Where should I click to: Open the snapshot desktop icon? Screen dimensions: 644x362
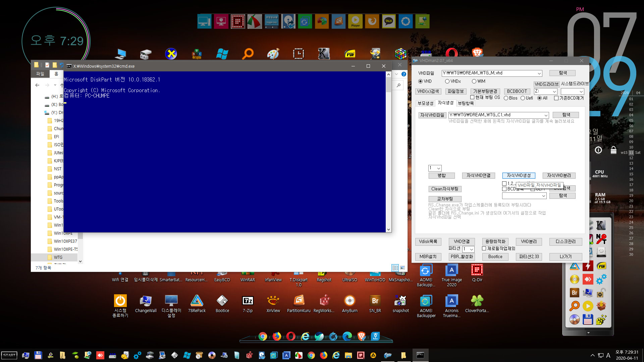coord(400,304)
